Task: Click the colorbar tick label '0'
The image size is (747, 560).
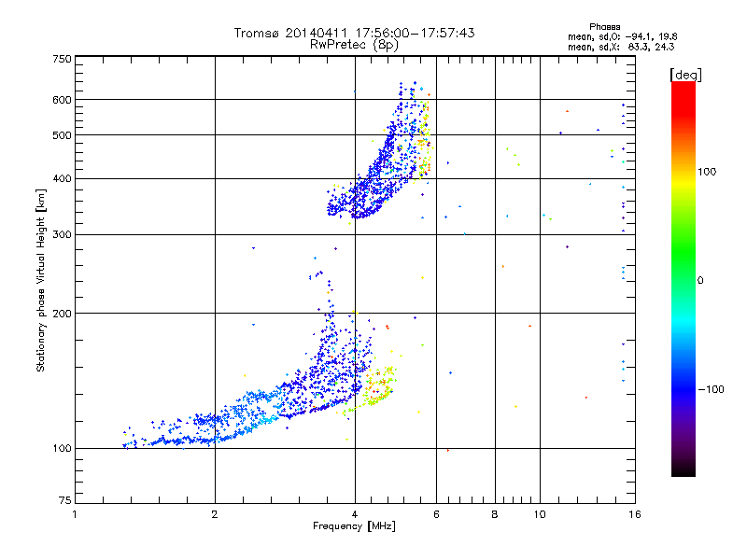Action: (x=700, y=281)
